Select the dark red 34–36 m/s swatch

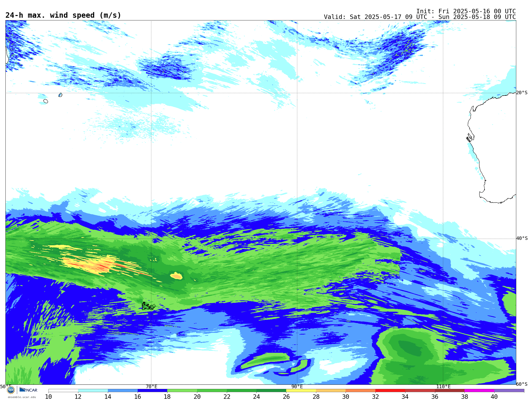pyautogui.click(x=420, y=390)
